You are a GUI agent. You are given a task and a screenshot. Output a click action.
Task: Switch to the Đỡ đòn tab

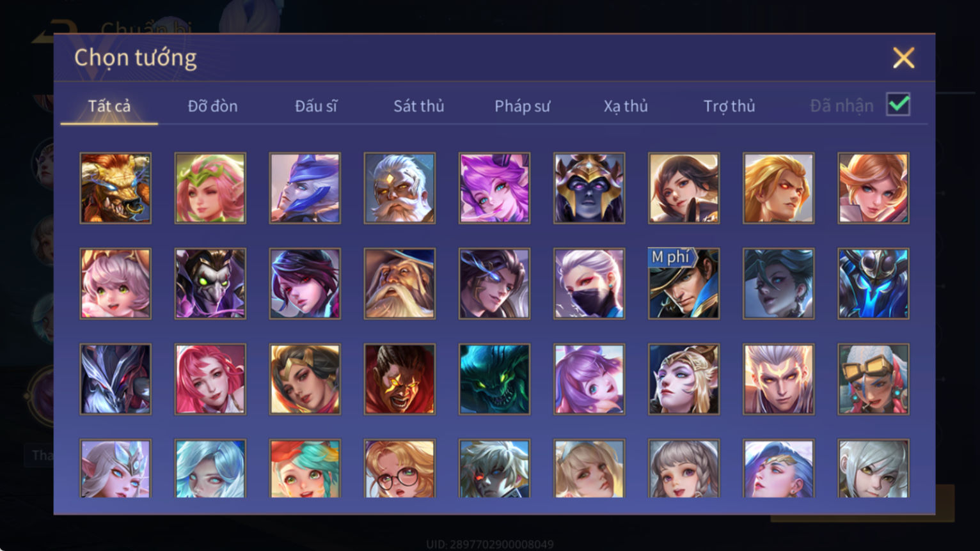pyautogui.click(x=212, y=106)
